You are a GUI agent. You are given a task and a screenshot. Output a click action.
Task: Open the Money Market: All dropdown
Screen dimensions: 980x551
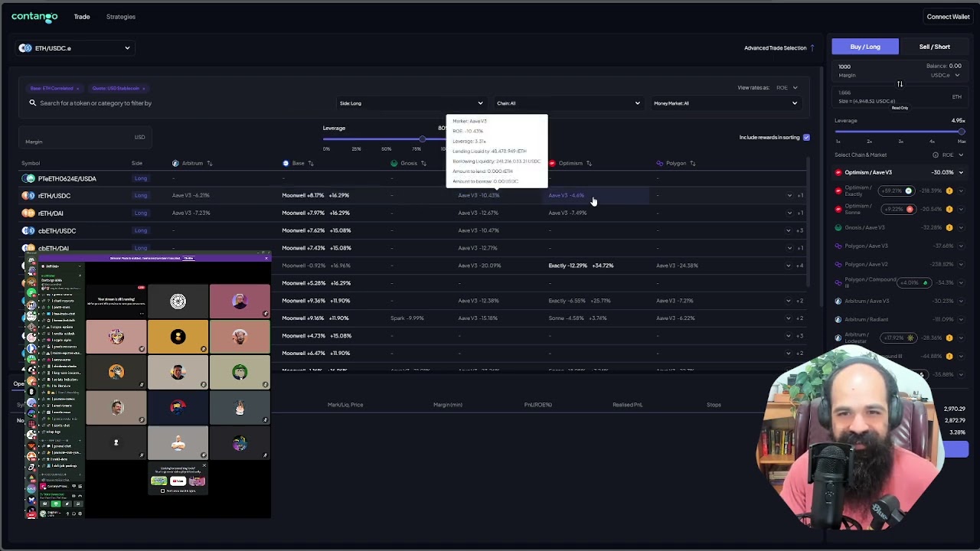point(725,103)
